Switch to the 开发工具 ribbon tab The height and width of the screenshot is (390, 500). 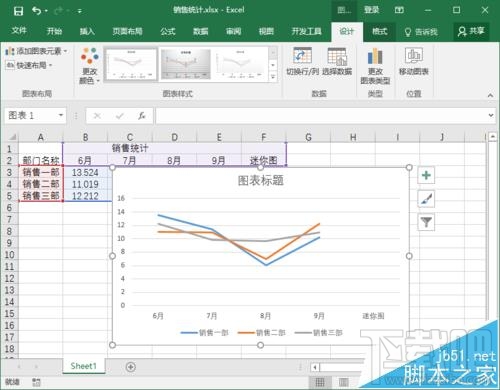(x=306, y=31)
